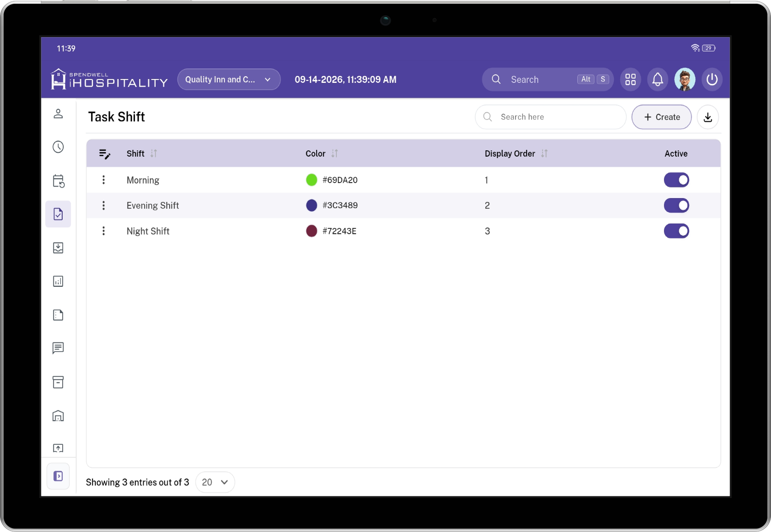Open the Quality Inn property dropdown
This screenshot has height=532, width=771.
click(229, 80)
